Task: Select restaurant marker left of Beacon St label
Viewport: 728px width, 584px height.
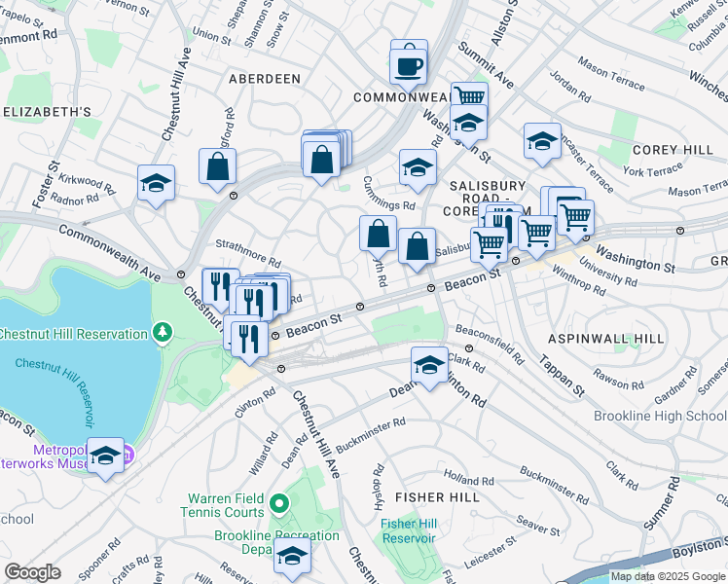Action: (249, 341)
